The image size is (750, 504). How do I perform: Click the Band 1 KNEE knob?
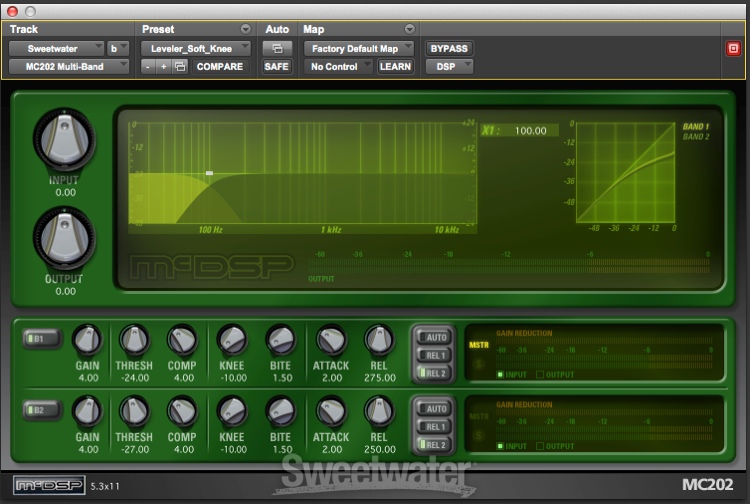coord(232,340)
